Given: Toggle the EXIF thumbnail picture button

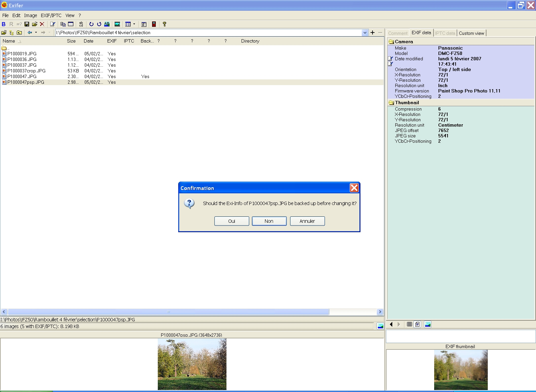Looking at the screenshot, I should (x=428, y=324).
